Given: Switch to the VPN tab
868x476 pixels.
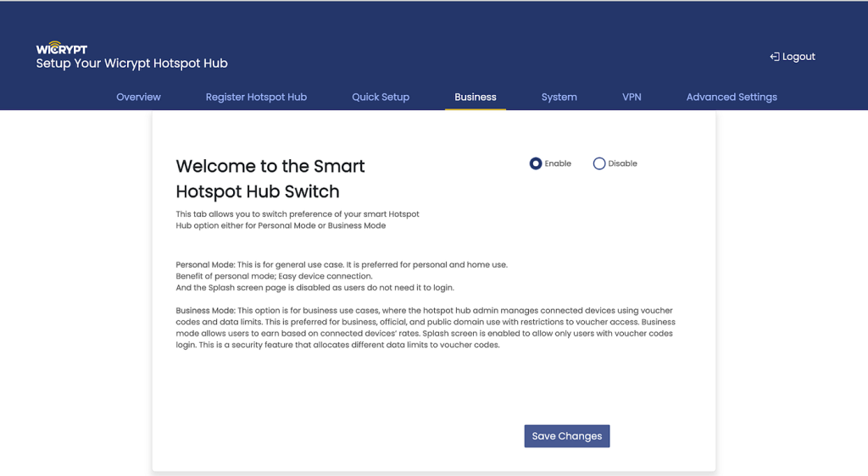Looking at the screenshot, I should pos(632,97).
